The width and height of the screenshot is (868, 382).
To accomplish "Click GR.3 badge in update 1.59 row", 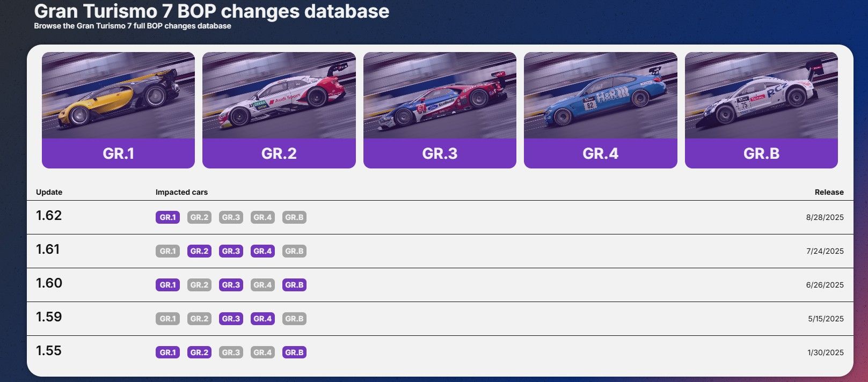I will coord(231,319).
